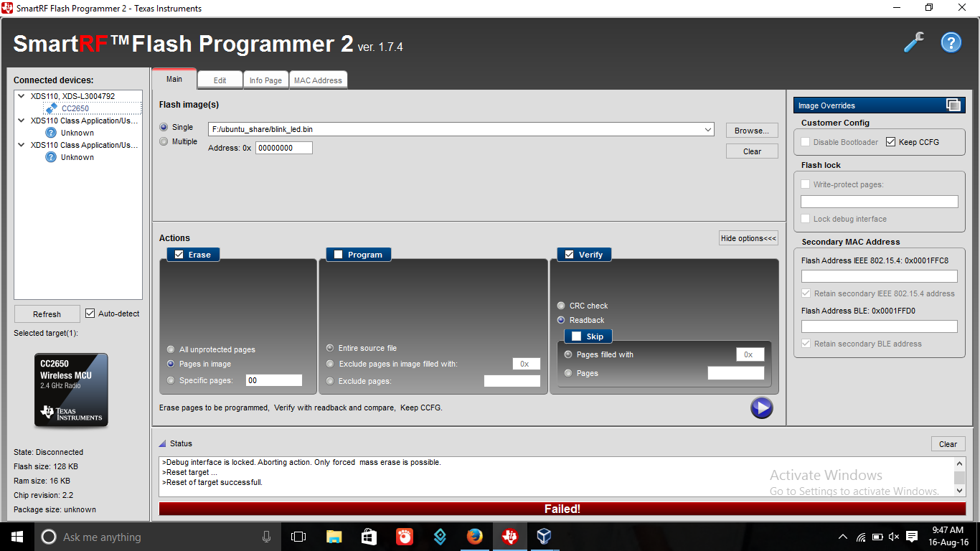Launch Firefox from the taskbar
The image size is (980, 551).
tap(474, 537)
